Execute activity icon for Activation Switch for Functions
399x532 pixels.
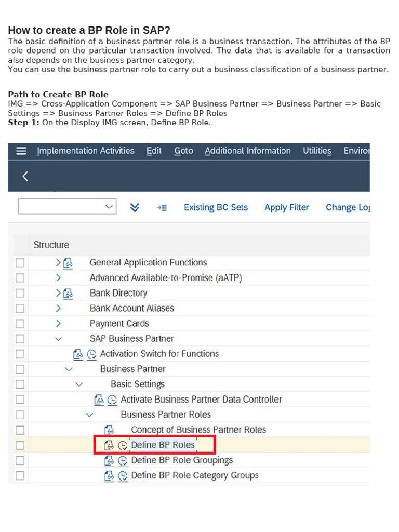91,354
